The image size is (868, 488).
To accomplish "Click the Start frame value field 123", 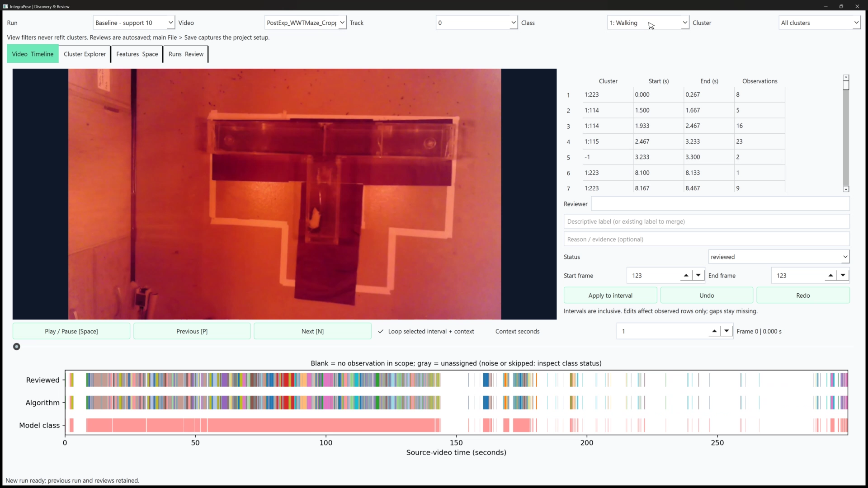I will tap(654, 275).
